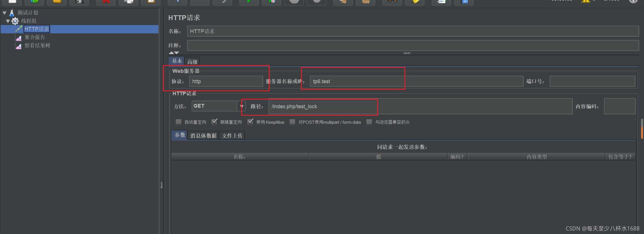Image resolution: width=644 pixels, height=234 pixels.
Task: Click the 端口号 input field
Action: [592, 81]
